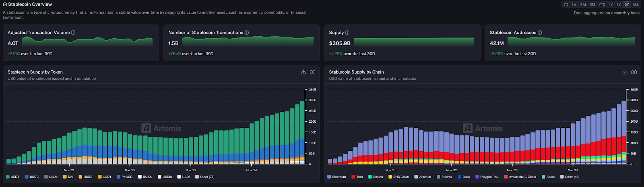The image size is (644, 187).
Task: Click 'Data aggregated on a monthly basis' note
Action: pyautogui.click(x=607, y=13)
